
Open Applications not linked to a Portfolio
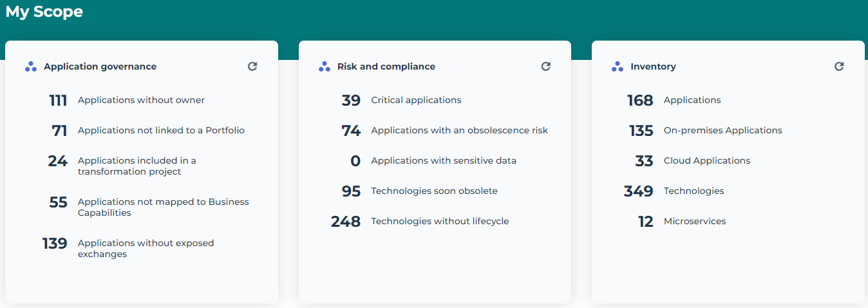161,131
